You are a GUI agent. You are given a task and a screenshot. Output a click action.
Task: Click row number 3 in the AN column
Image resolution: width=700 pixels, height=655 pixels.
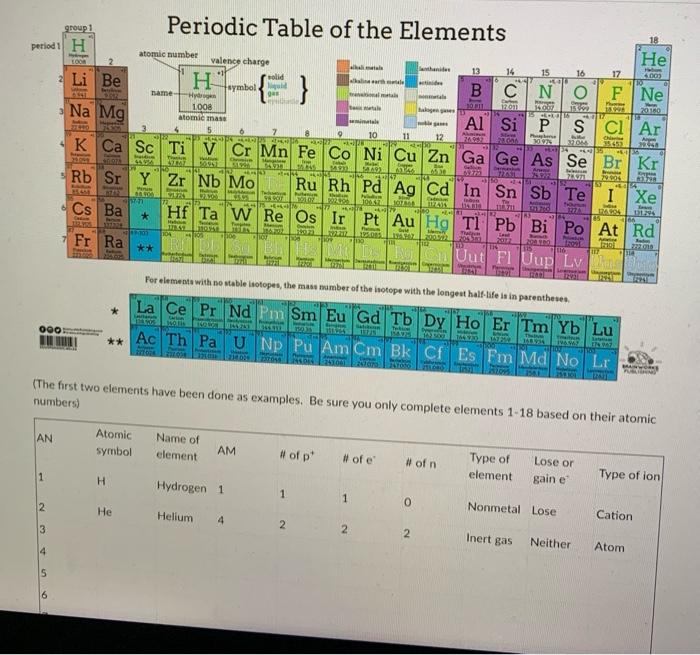pos(42,530)
